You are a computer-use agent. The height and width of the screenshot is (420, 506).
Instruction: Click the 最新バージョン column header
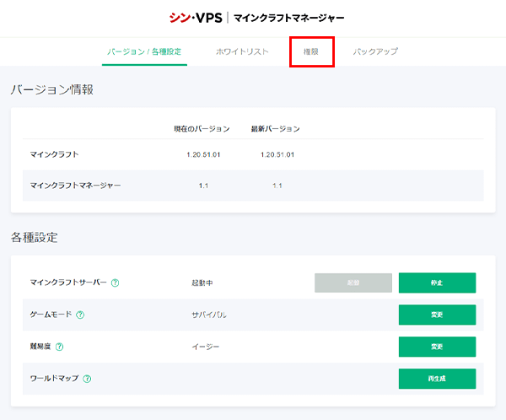275,129
